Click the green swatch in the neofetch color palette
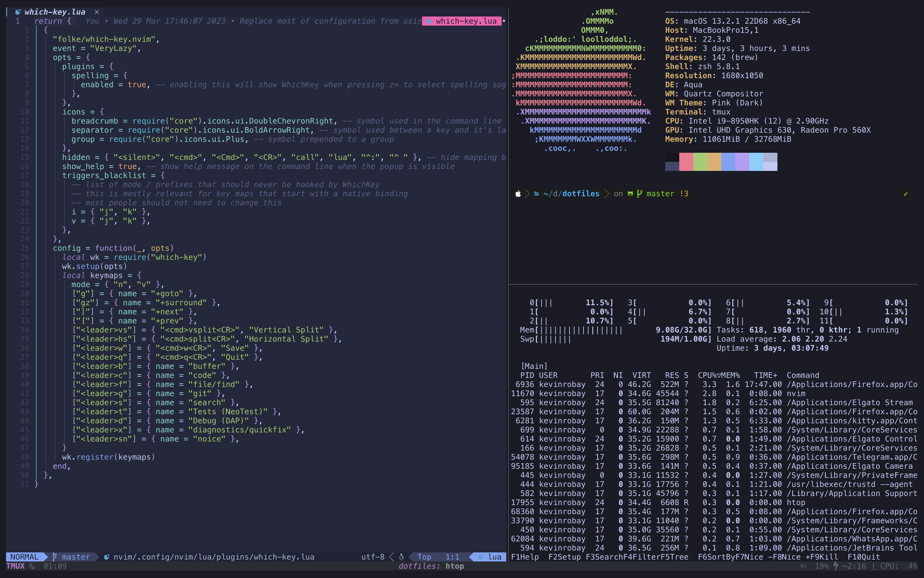 tap(700, 162)
